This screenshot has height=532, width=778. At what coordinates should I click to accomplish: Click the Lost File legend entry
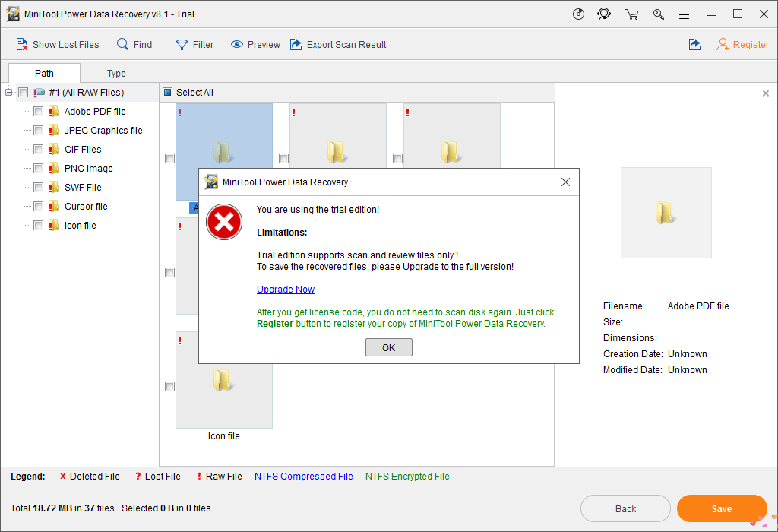coord(158,477)
